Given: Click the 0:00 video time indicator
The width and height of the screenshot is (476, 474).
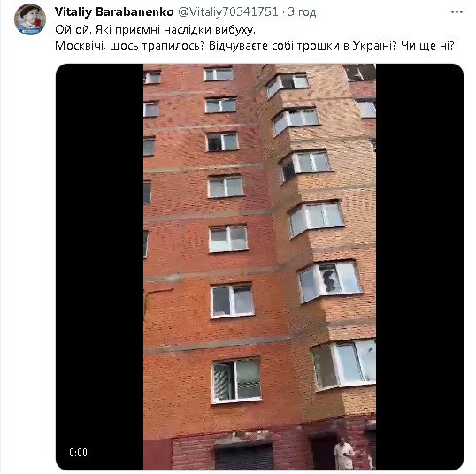Looking at the screenshot, I should pos(79,453).
